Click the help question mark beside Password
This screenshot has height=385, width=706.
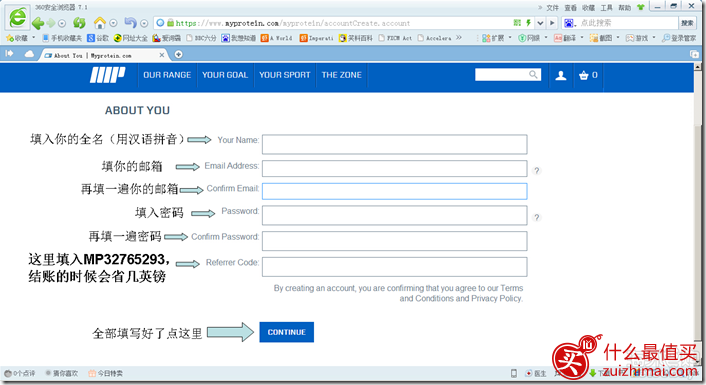point(536,217)
